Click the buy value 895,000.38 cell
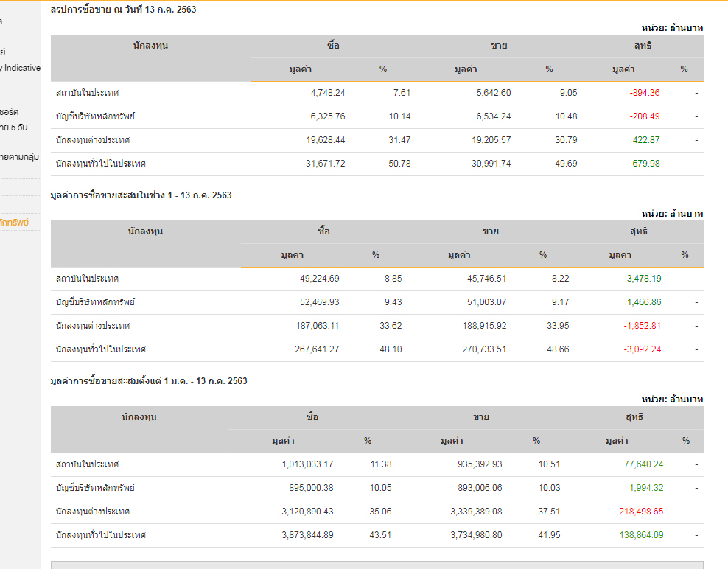The width and height of the screenshot is (728, 569). point(307,488)
